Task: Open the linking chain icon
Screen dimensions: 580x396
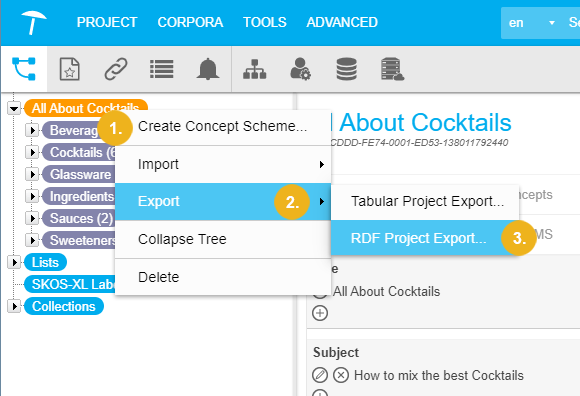Action: 116,69
